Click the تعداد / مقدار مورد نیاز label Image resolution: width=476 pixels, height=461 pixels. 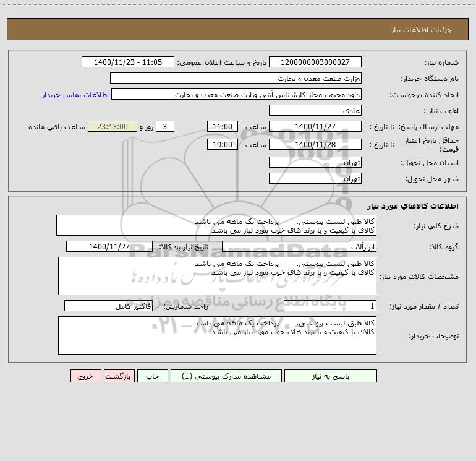tap(424, 306)
